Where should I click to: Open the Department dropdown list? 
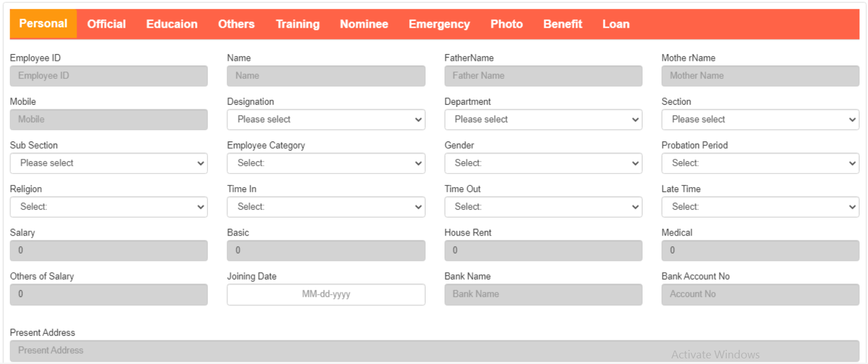tap(543, 119)
